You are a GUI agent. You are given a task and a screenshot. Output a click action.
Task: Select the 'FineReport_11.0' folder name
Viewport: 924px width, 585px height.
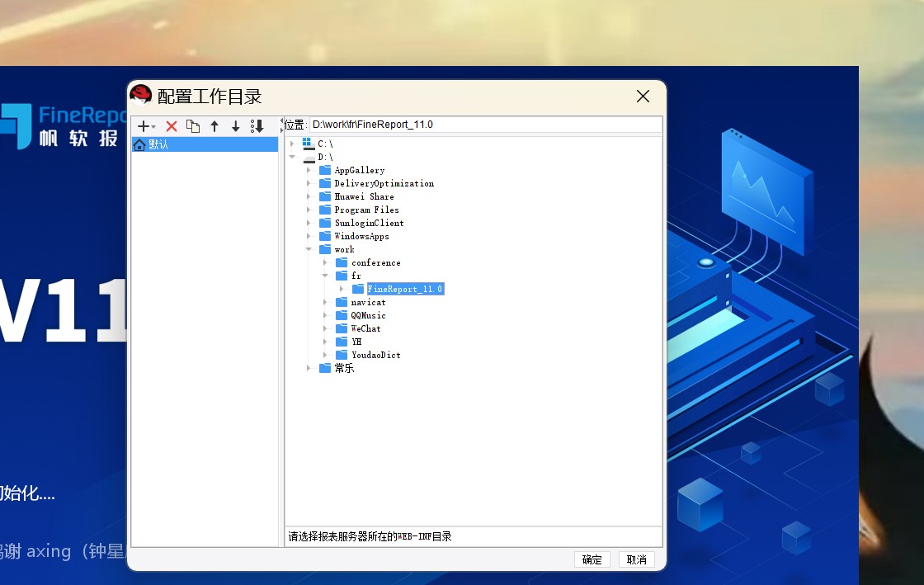pos(405,290)
